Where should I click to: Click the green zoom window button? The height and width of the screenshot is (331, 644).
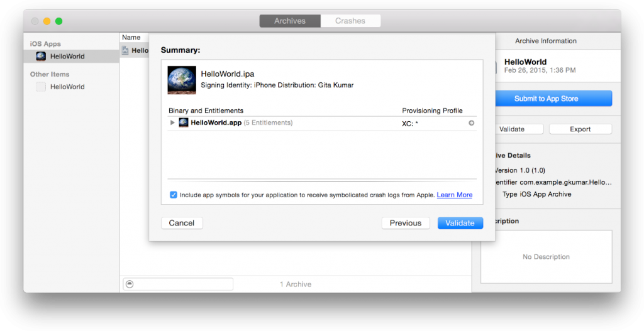tap(58, 21)
